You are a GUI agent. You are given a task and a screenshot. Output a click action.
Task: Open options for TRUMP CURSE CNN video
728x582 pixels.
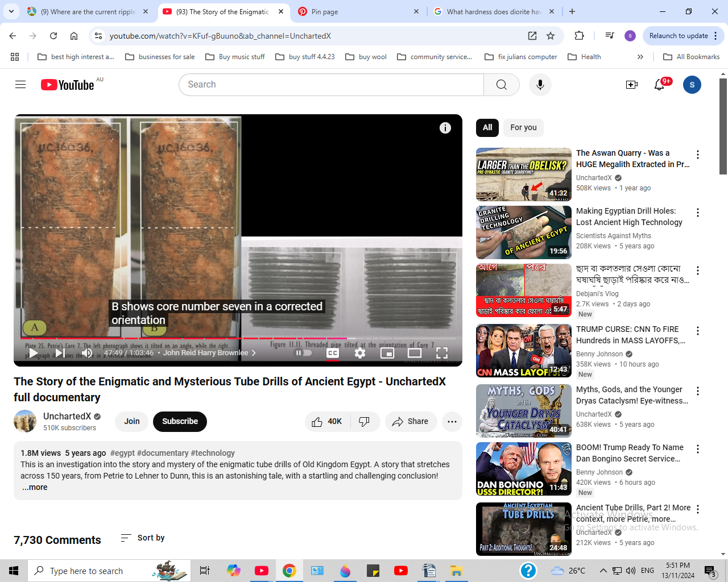pos(698,331)
